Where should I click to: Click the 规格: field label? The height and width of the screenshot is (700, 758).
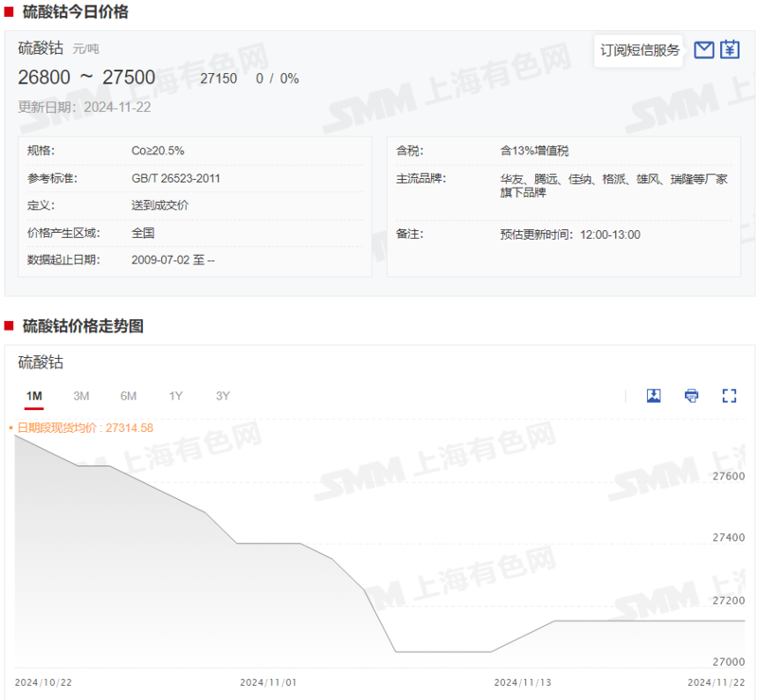pyautogui.click(x=41, y=151)
